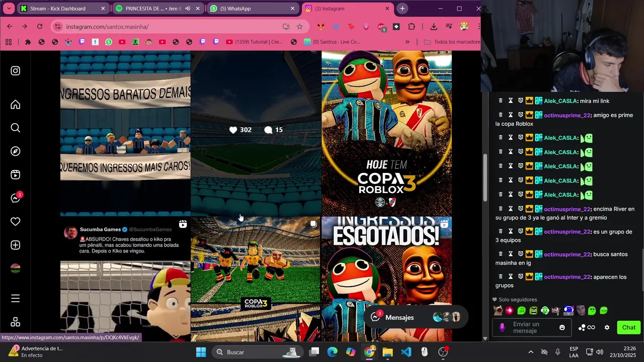644x362 pixels.
Task: Open browser Downloads
Action: [434, 27]
